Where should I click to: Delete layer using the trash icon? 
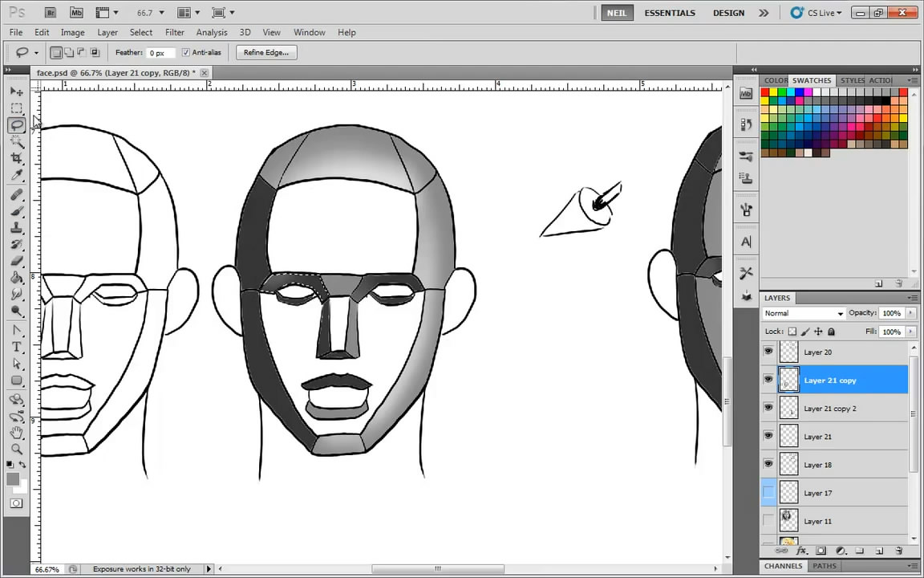[x=898, y=552]
